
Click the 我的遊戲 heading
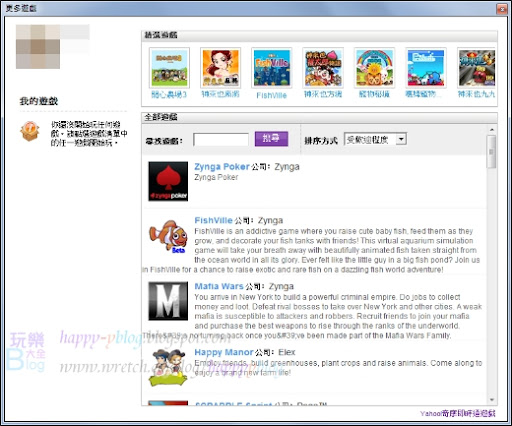[x=39, y=101]
